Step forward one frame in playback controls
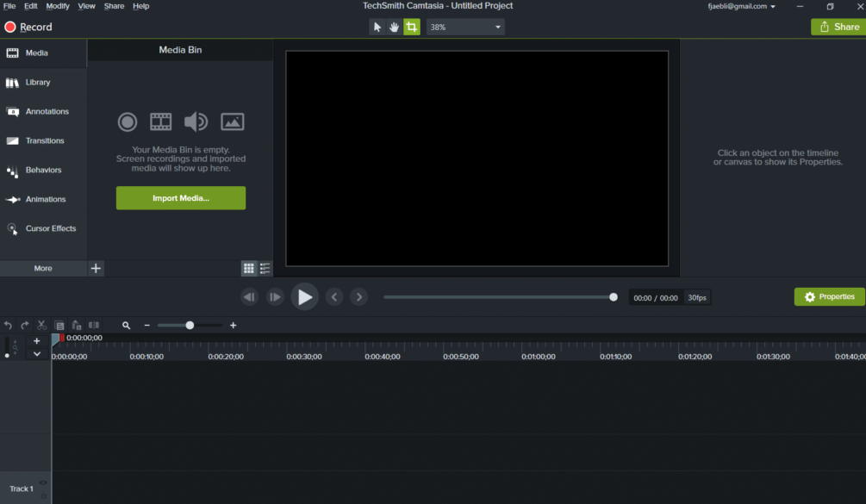This screenshot has width=866, height=504. tap(275, 297)
